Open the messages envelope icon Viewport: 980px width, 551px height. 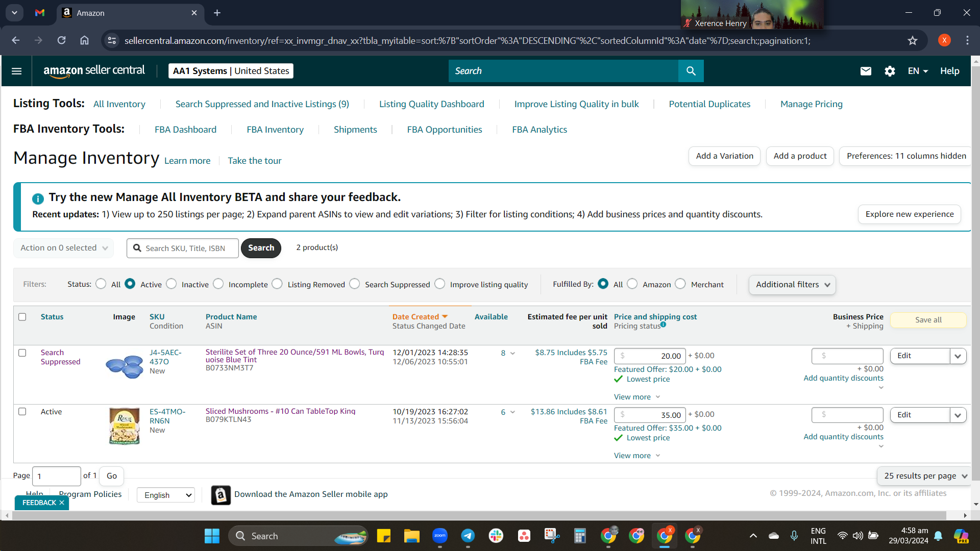click(x=866, y=71)
